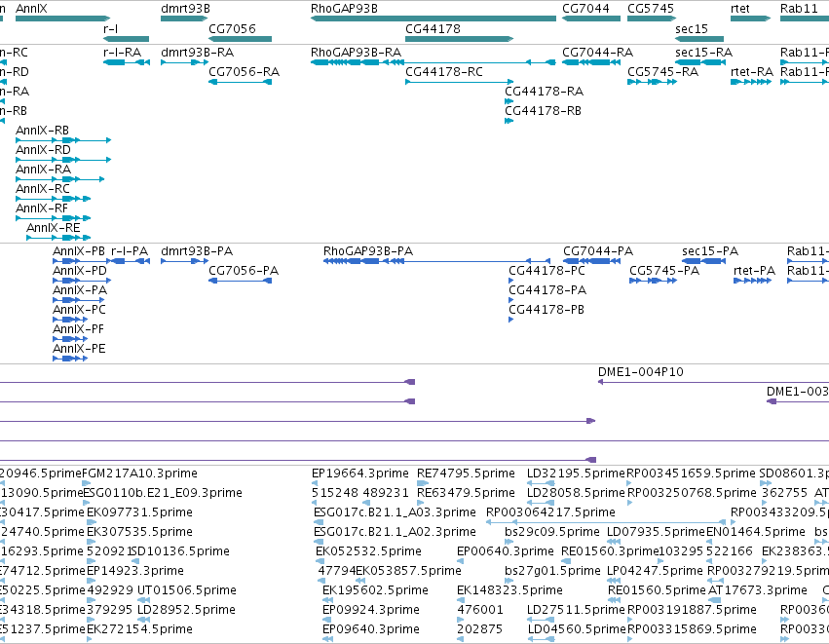Select transcript CG44178-RB

(509, 121)
